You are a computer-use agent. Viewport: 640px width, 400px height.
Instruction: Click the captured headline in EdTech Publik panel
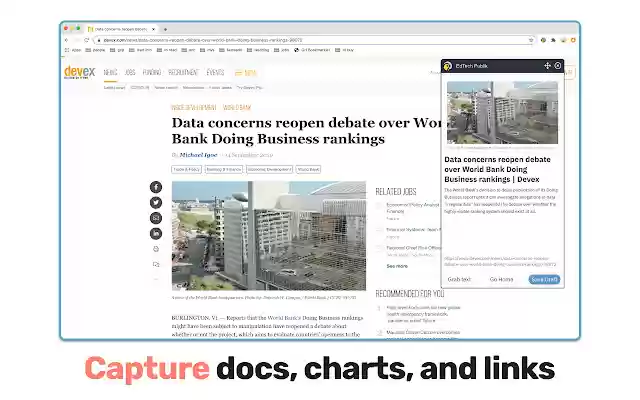497,169
